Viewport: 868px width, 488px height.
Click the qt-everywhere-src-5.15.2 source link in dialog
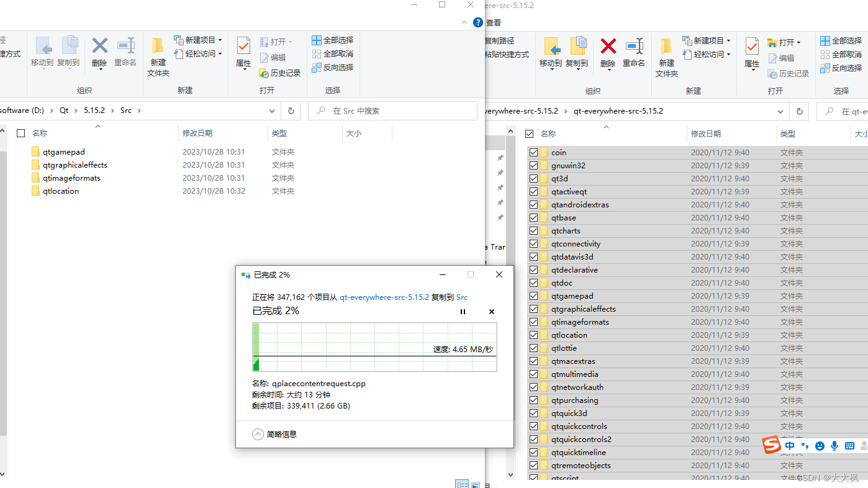384,297
